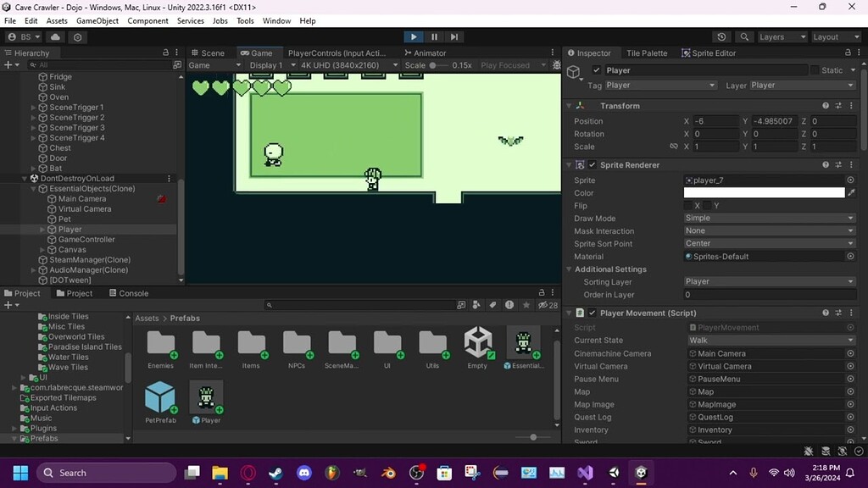Collapse the DontDestroyOnLoad hierarchy item
This screenshot has width=868, height=488.
tap(25, 178)
